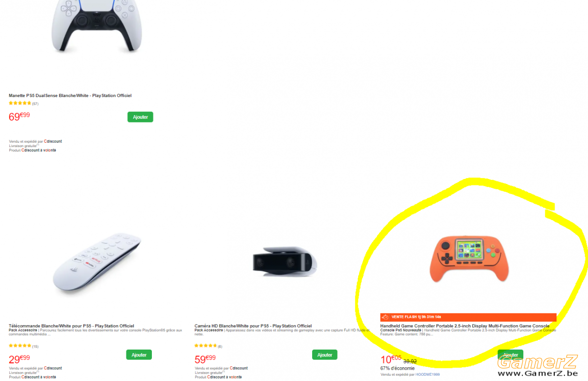This screenshot has width=588, height=381.
Task: Click the HD camera star rating
Action: [x=206, y=346]
